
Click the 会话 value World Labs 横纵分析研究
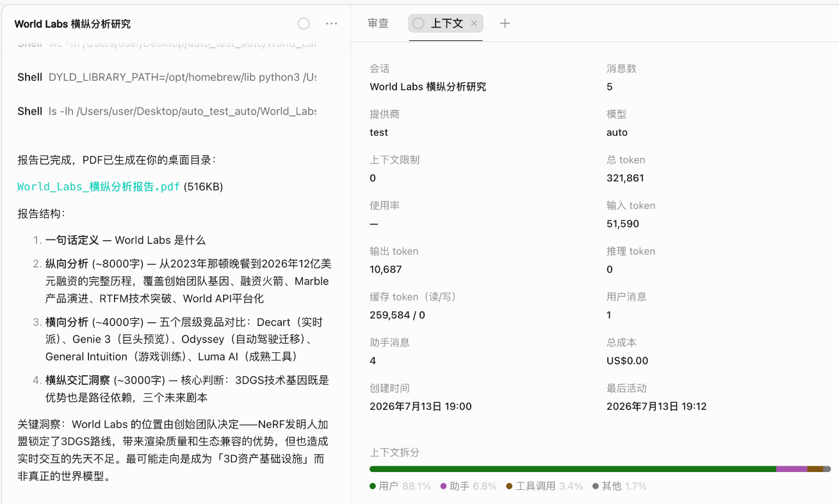coord(428,86)
